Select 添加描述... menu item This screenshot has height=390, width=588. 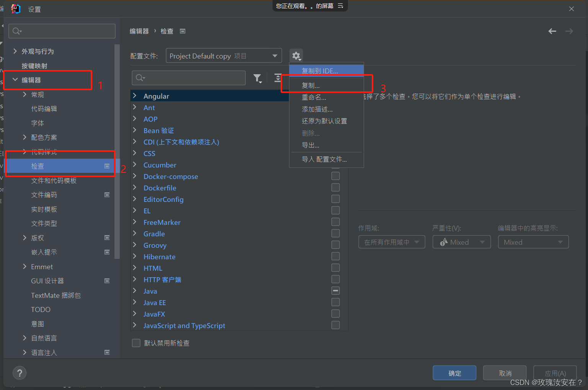pos(326,109)
